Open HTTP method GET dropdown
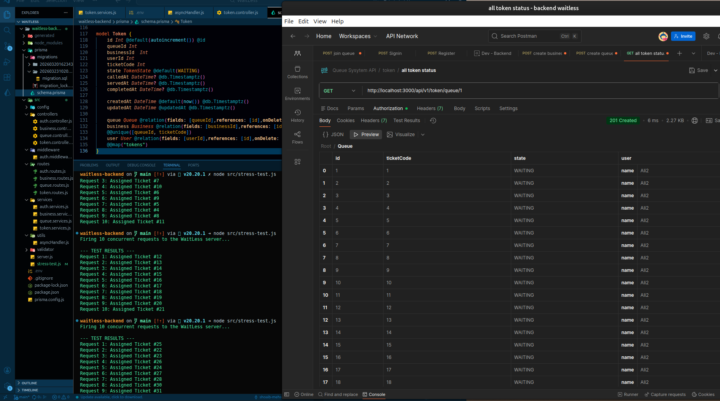Screen dimensions: 720x401 click(339, 91)
